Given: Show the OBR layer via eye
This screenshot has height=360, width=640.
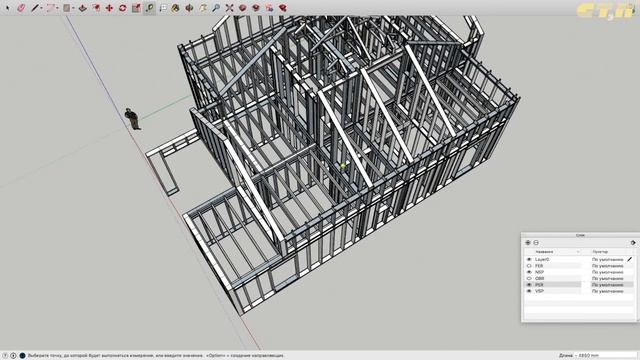Looking at the screenshot, I should point(529,278).
